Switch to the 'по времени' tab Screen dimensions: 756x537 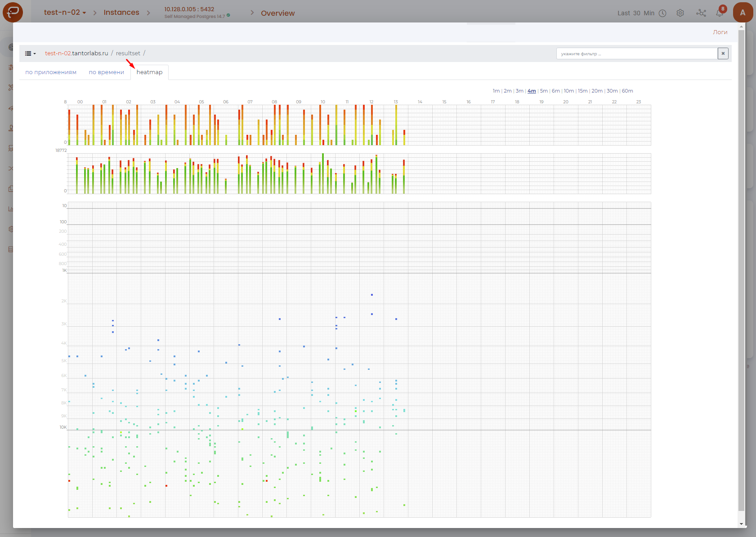106,72
